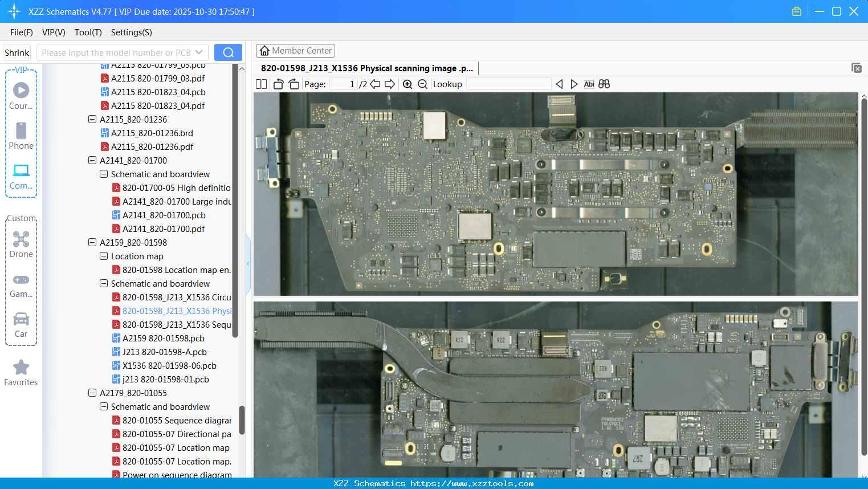Click the blue search button

[x=228, y=52]
